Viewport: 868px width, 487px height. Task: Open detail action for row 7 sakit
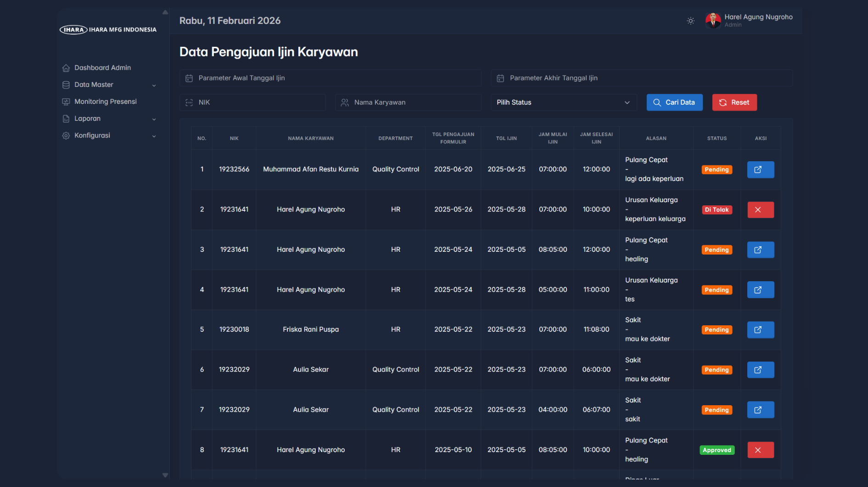point(761,410)
